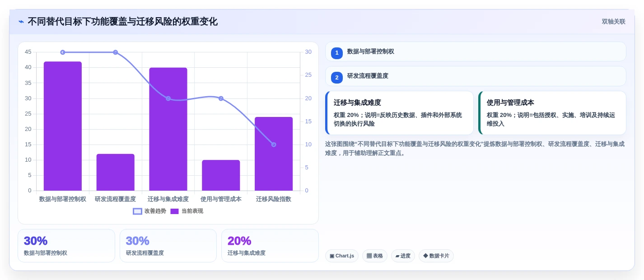Click the 迁移风险指数 bar in the chart

point(274,154)
